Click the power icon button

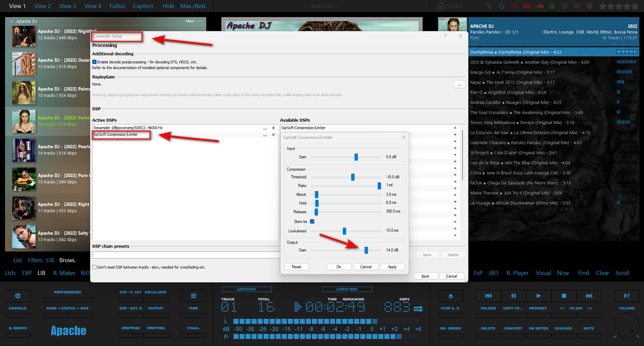click(x=18, y=296)
